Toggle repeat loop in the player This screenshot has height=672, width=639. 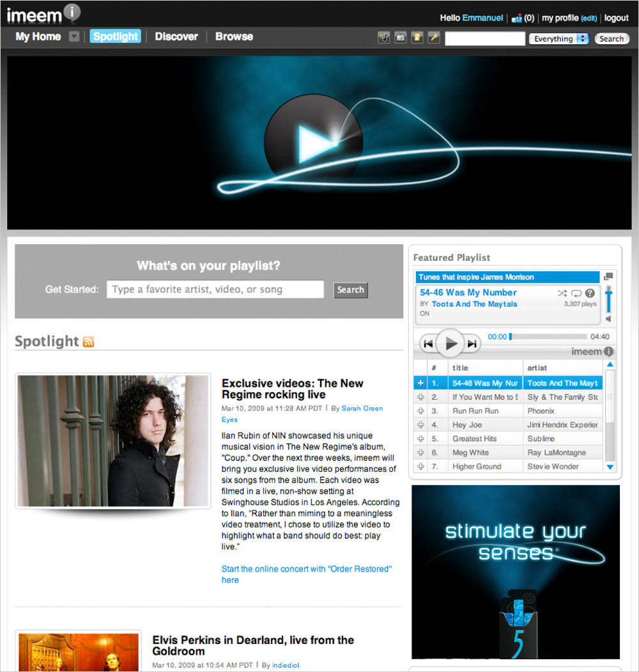[576, 293]
